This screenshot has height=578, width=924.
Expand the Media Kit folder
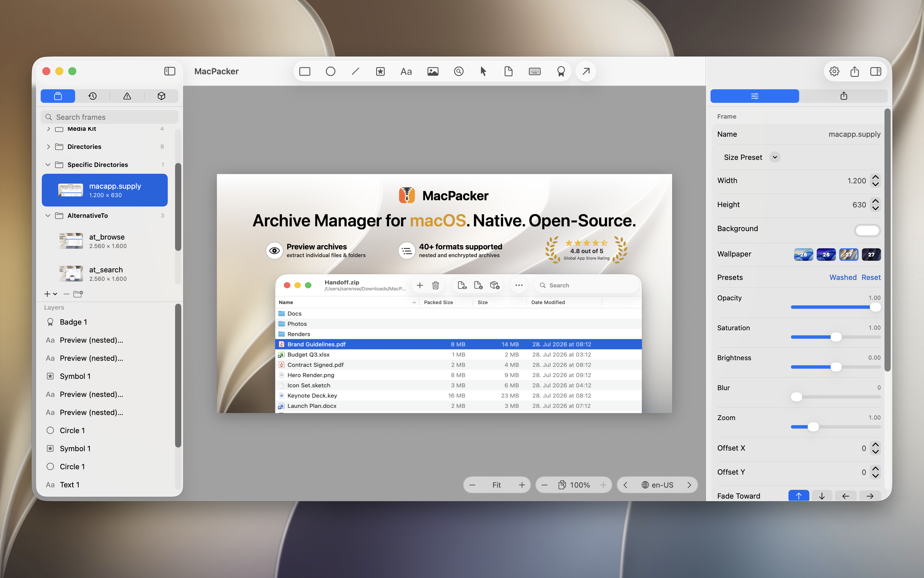pyautogui.click(x=48, y=129)
